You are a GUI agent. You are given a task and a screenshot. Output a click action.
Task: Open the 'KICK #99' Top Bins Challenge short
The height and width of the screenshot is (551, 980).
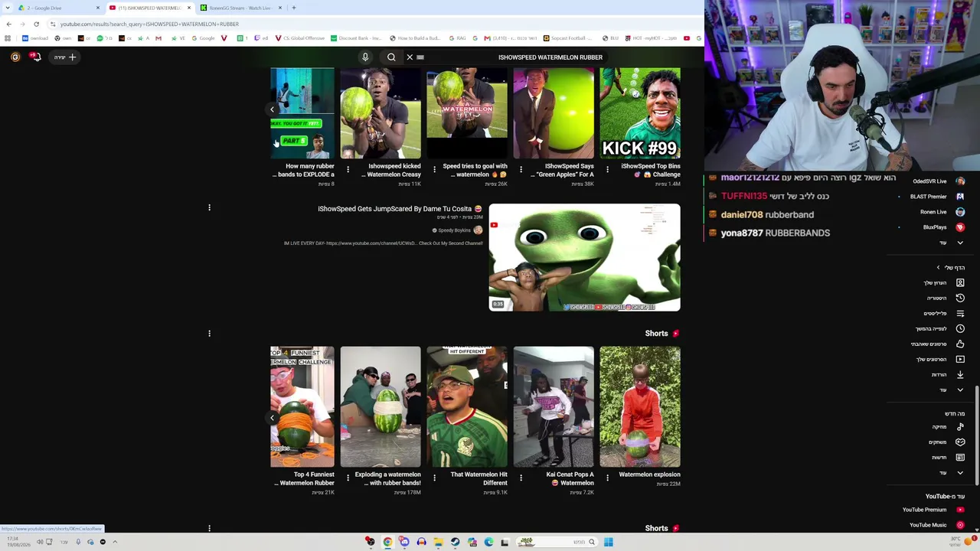(x=640, y=113)
